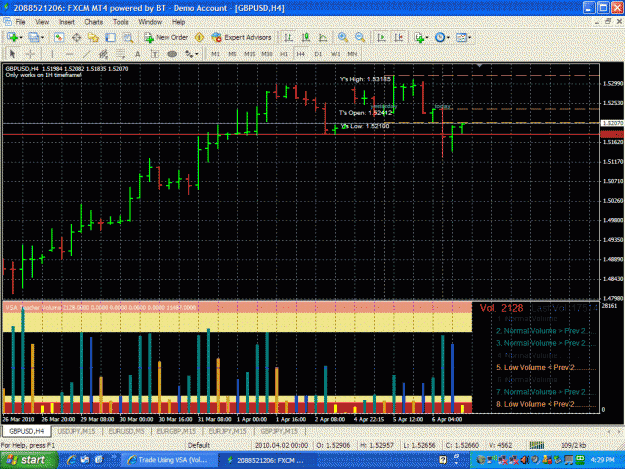Screen dimensions: 625x469
Task: Click the New Order button
Action: 166,37
